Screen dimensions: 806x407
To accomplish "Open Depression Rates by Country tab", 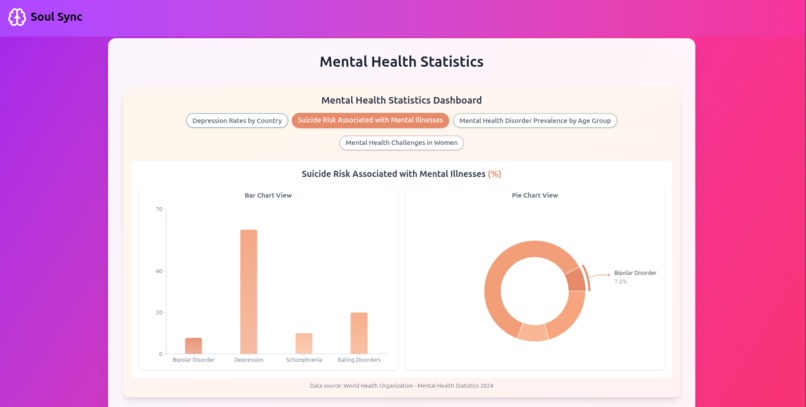I will tap(237, 121).
